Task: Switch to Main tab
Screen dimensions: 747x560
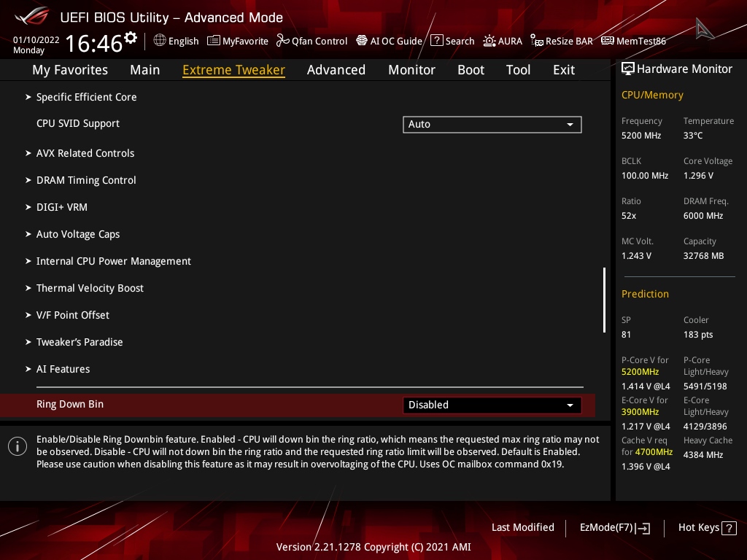Action: pos(145,70)
